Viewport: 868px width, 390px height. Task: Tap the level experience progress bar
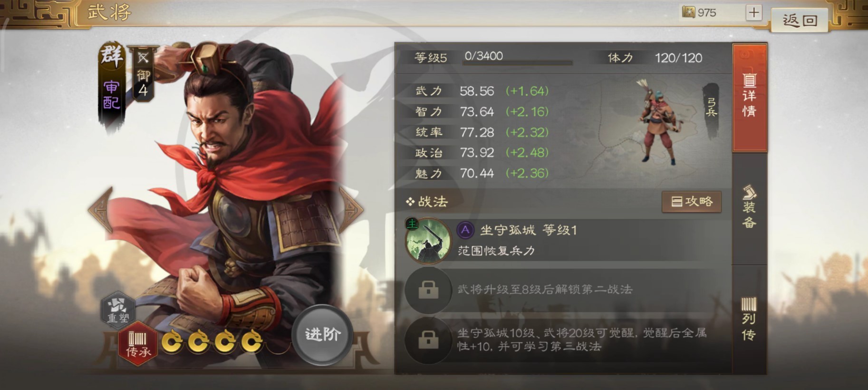(517, 62)
